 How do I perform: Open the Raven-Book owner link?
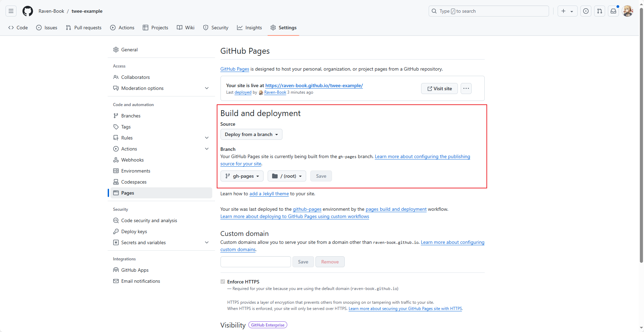tap(51, 11)
